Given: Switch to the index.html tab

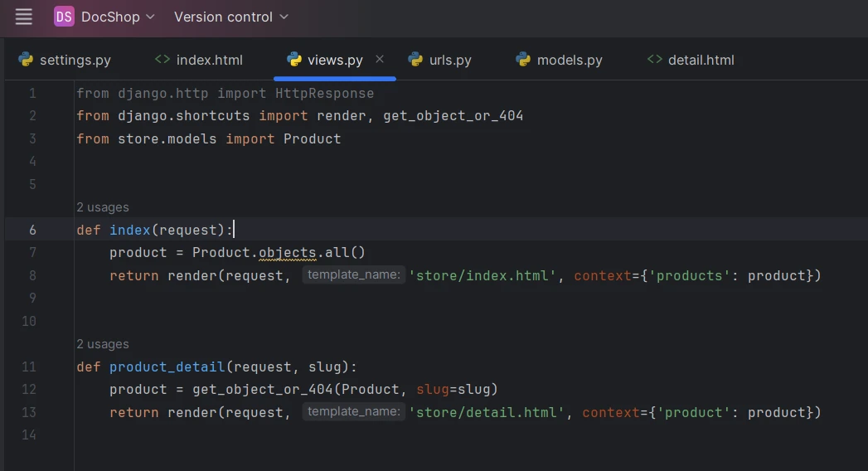Looking at the screenshot, I should tap(209, 60).
